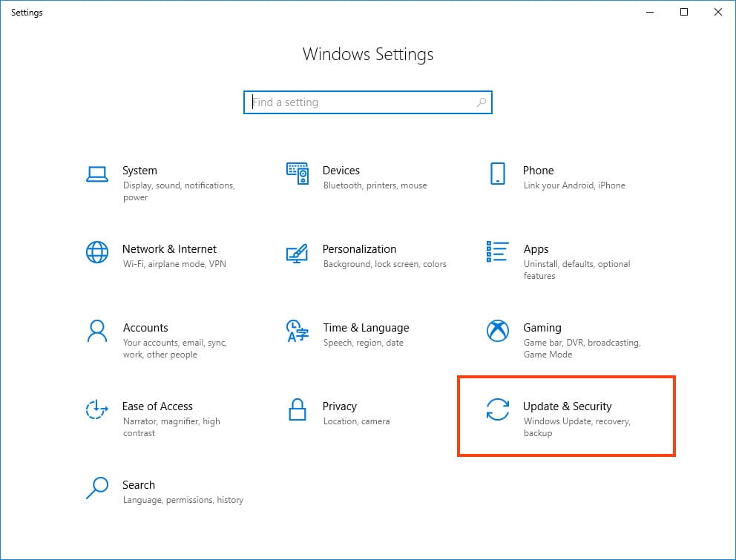The image size is (736, 560).
Task: Click the Search category magnifier icon
Action: pos(97,487)
